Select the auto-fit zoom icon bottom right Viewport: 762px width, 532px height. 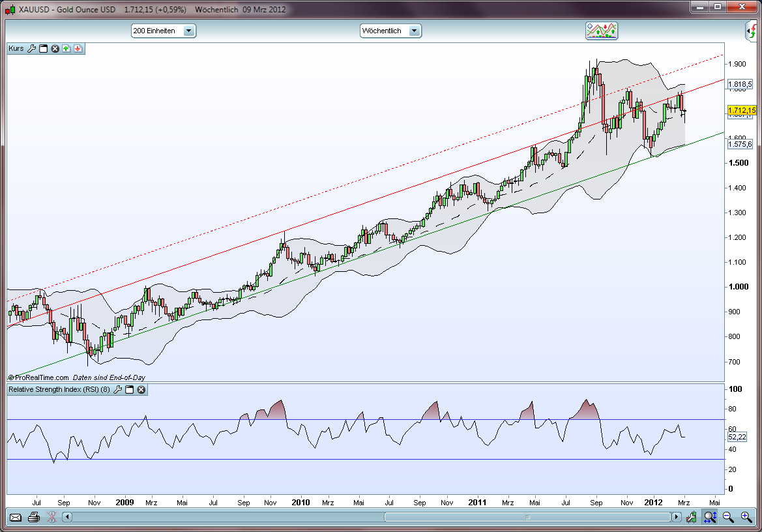pyautogui.click(x=709, y=516)
